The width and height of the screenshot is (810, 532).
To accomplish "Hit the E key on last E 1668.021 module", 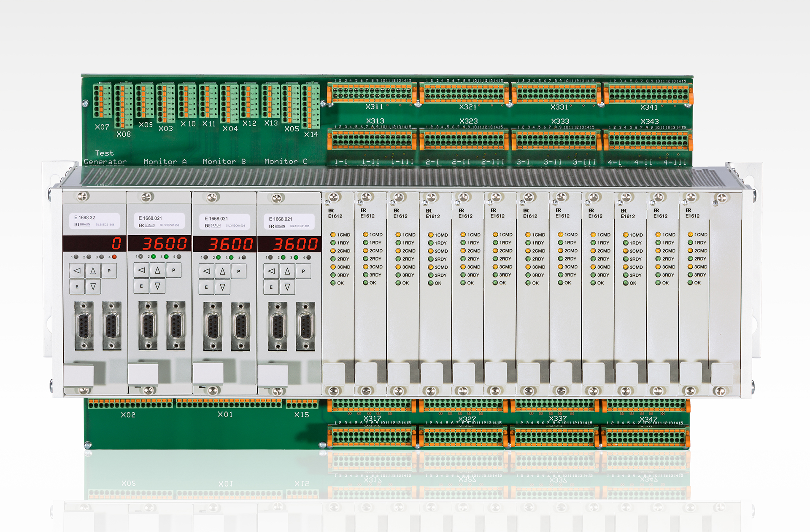I will pos(271,287).
